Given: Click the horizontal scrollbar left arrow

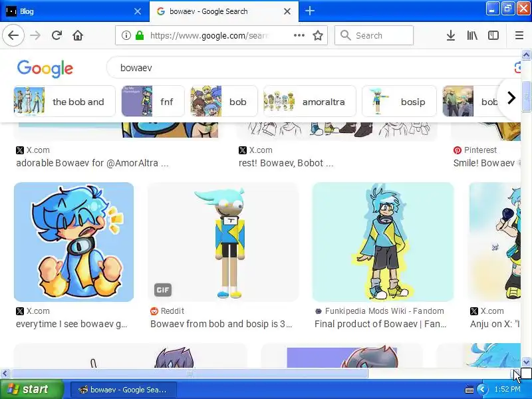Looking at the screenshot, I should click(5, 374).
